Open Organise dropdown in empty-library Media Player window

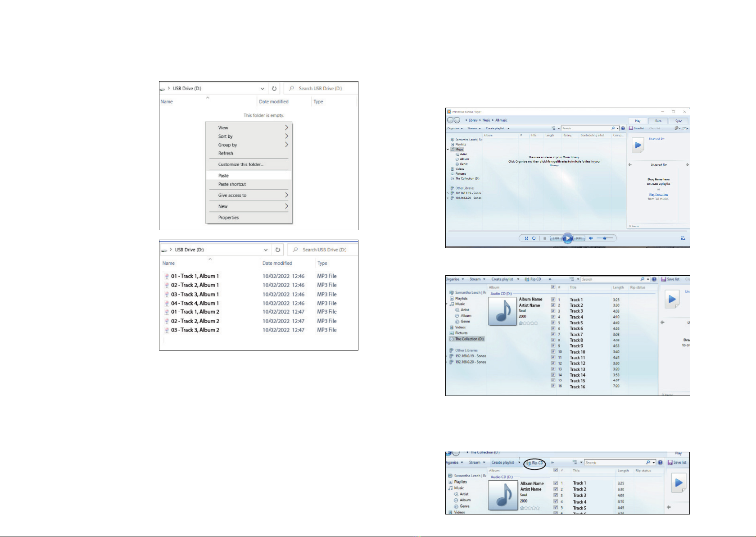pyautogui.click(x=455, y=128)
